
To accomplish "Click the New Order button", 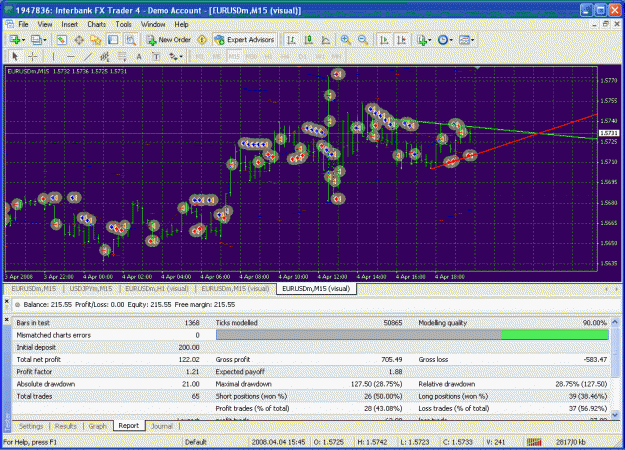I will tap(169, 40).
